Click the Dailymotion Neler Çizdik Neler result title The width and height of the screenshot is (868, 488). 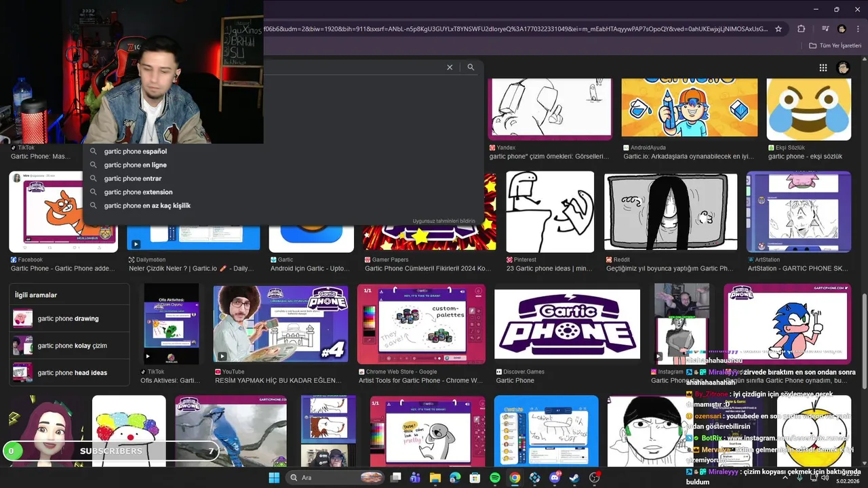coord(192,268)
